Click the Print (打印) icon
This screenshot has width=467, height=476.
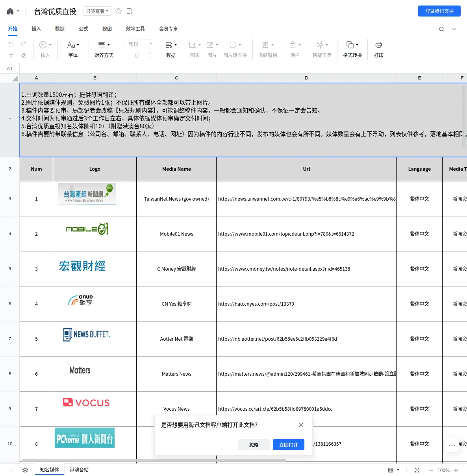(x=378, y=45)
